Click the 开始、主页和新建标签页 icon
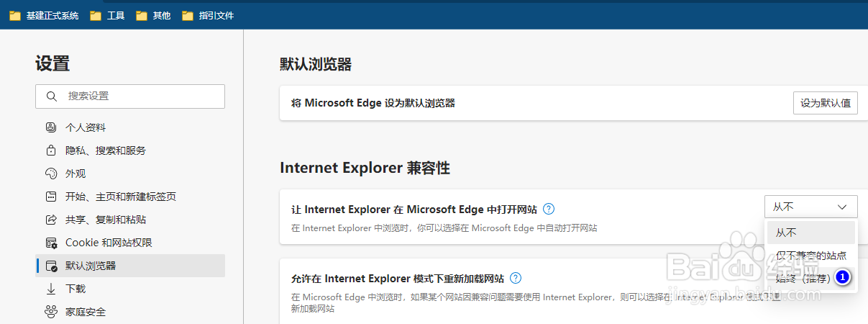Screen dimensions: 868x324 [x=51, y=197]
